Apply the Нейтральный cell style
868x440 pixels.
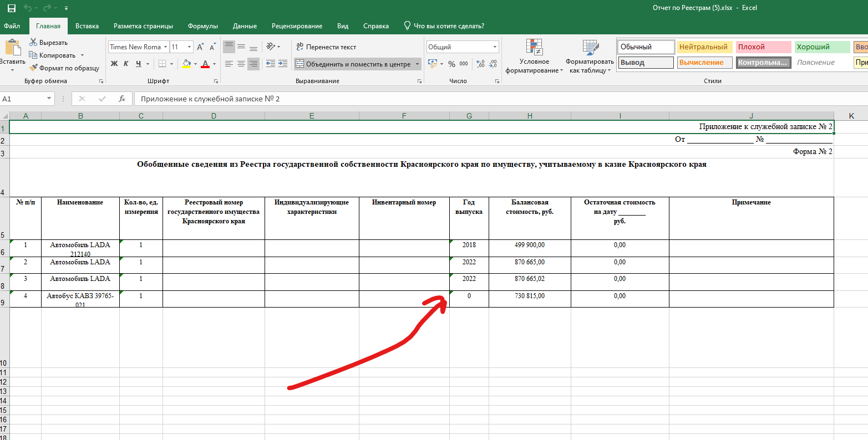click(705, 47)
